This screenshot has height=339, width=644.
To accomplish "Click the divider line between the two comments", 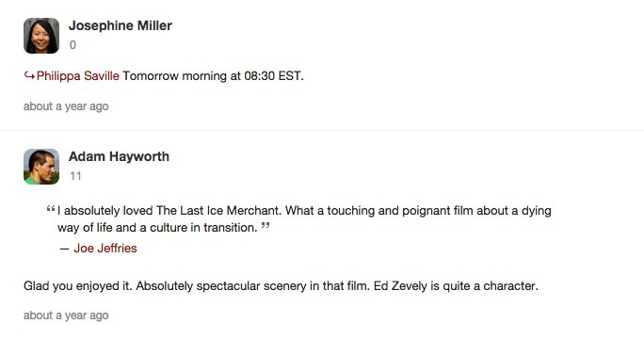I will pyautogui.click(x=322, y=130).
